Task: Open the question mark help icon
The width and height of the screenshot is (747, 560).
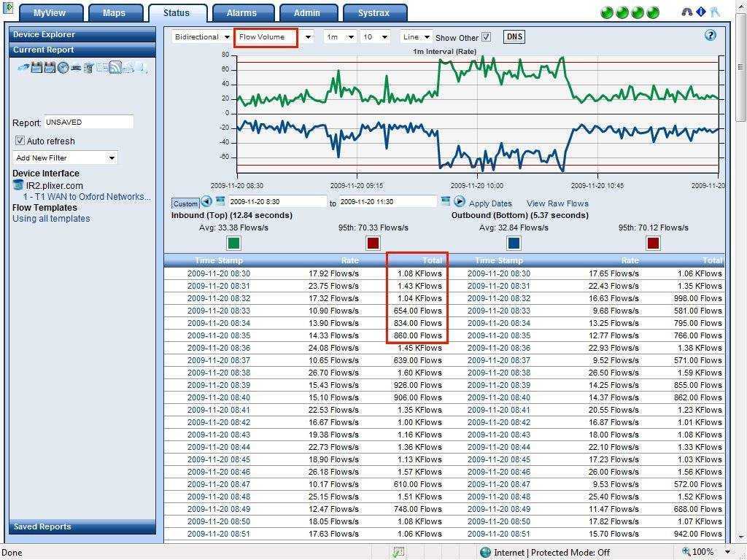Action: pyautogui.click(x=711, y=35)
